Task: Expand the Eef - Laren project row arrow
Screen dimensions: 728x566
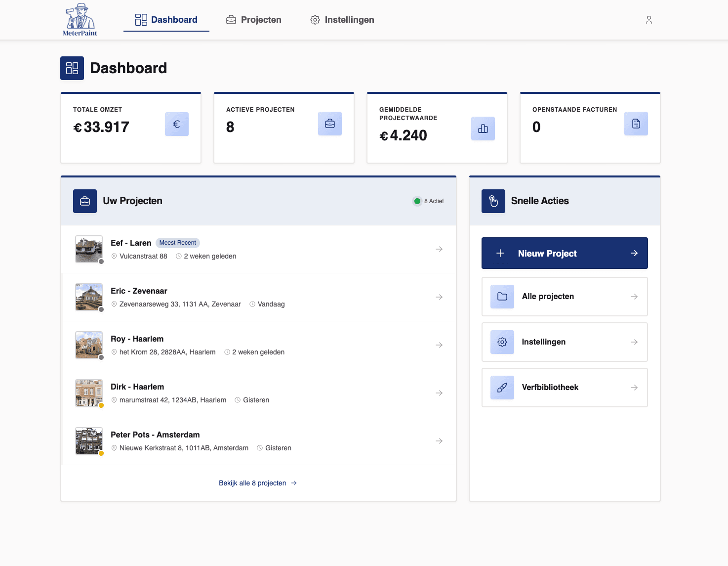Action: pos(439,249)
